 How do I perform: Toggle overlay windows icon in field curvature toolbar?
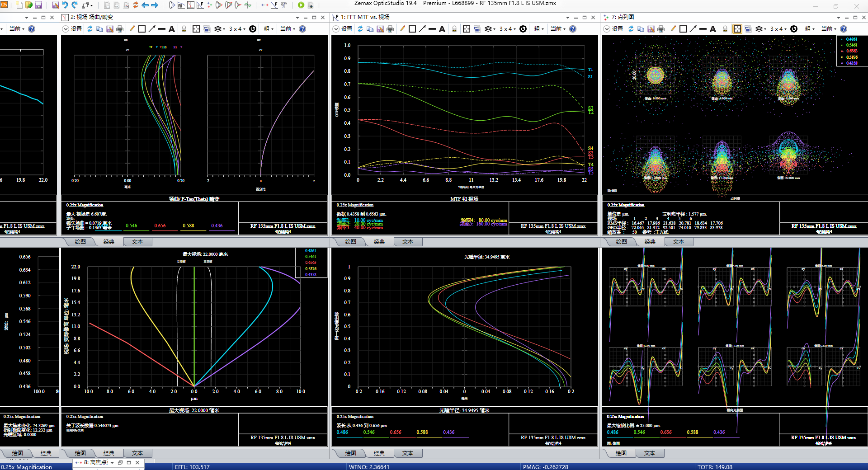coord(207,29)
